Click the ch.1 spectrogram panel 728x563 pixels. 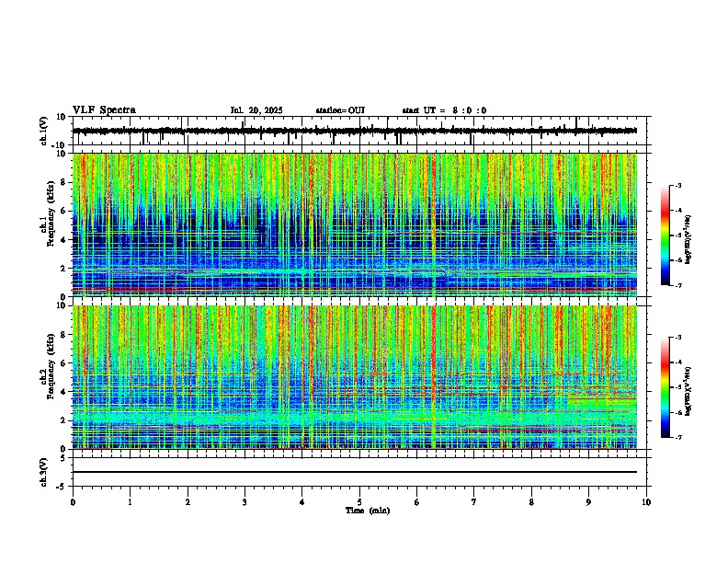click(x=355, y=224)
